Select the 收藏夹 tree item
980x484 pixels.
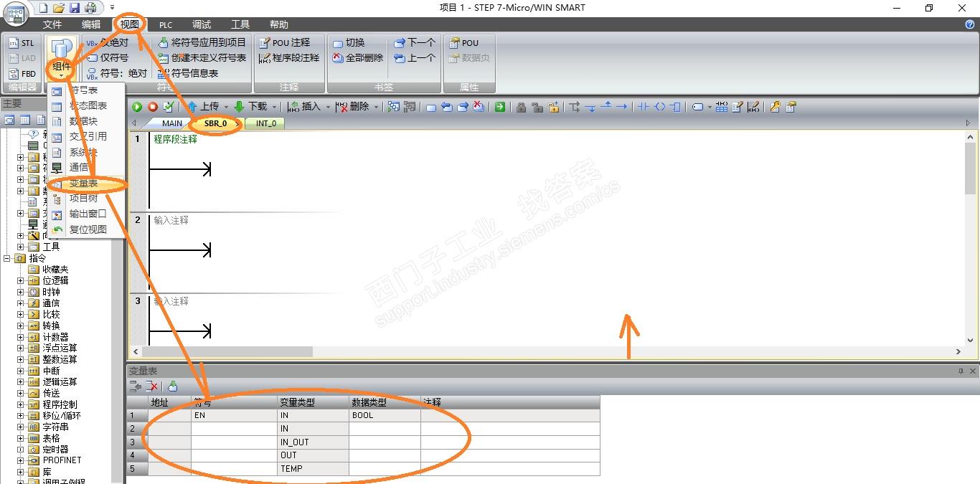[x=55, y=270]
